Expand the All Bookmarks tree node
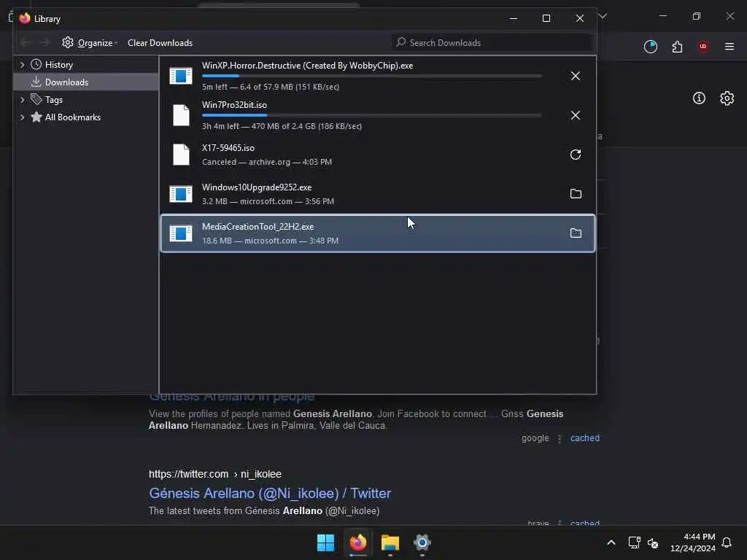747x560 pixels. point(22,117)
